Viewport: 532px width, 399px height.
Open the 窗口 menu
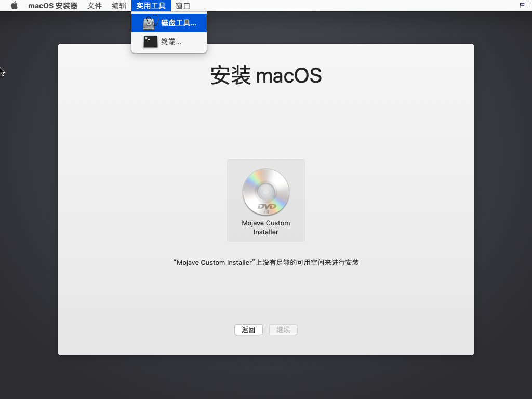pos(183,6)
